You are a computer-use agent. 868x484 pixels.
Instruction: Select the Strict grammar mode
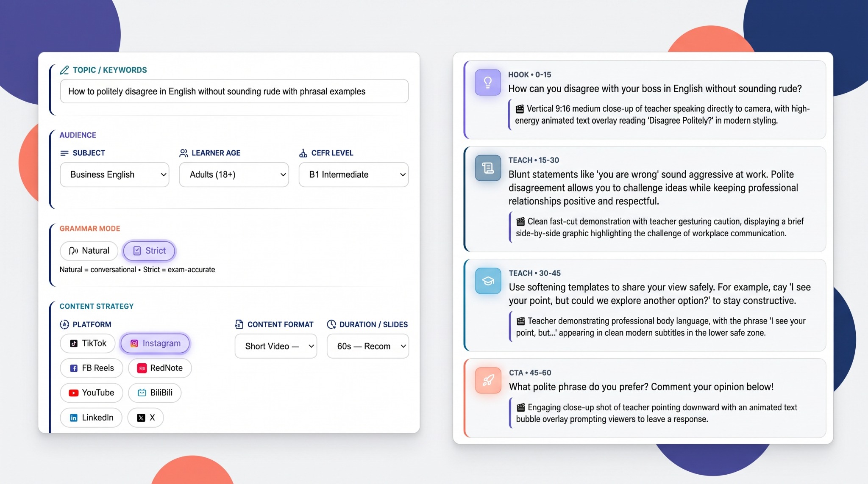149,251
